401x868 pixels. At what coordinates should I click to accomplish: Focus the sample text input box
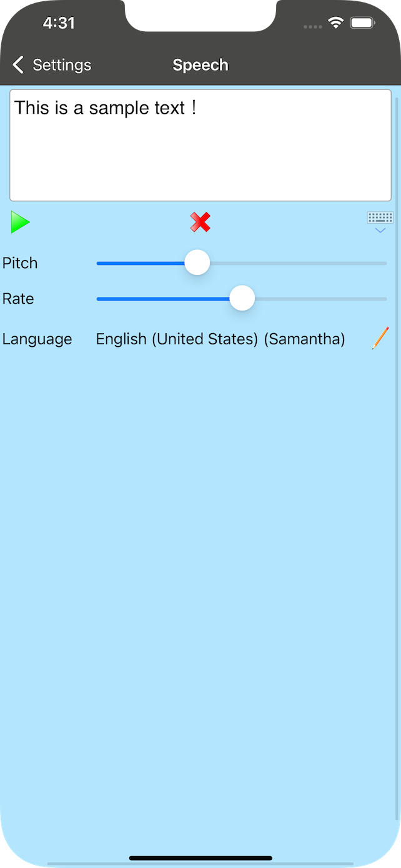[200, 145]
